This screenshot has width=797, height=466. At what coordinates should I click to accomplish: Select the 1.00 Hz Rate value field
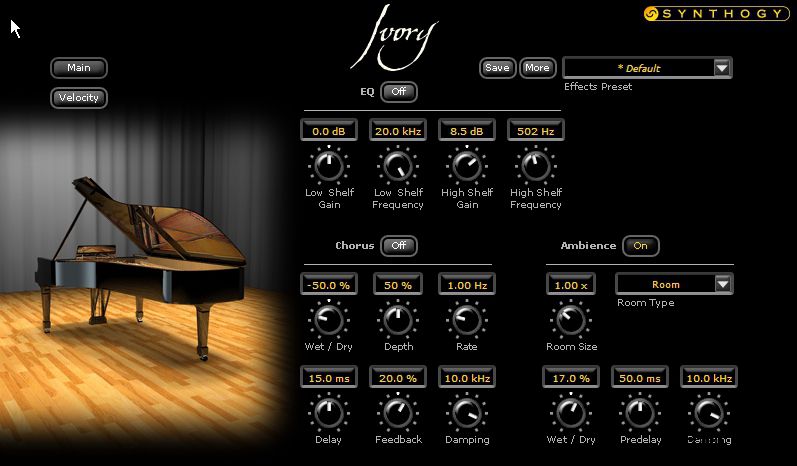coord(467,285)
